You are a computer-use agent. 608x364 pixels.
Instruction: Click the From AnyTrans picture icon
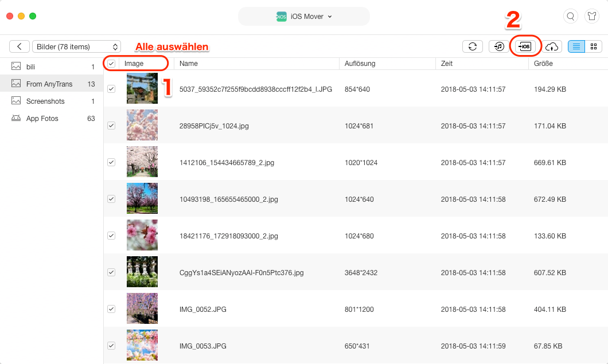click(x=16, y=83)
